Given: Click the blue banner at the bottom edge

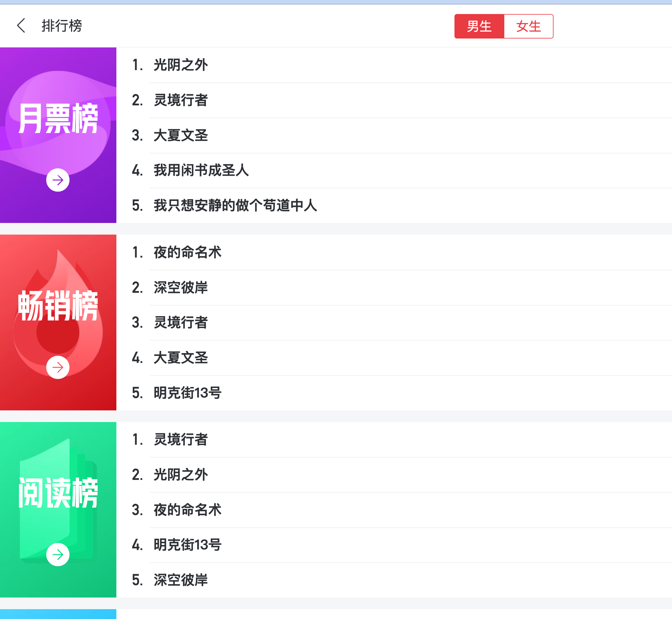Looking at the screenshot, I should coord(58,614).
